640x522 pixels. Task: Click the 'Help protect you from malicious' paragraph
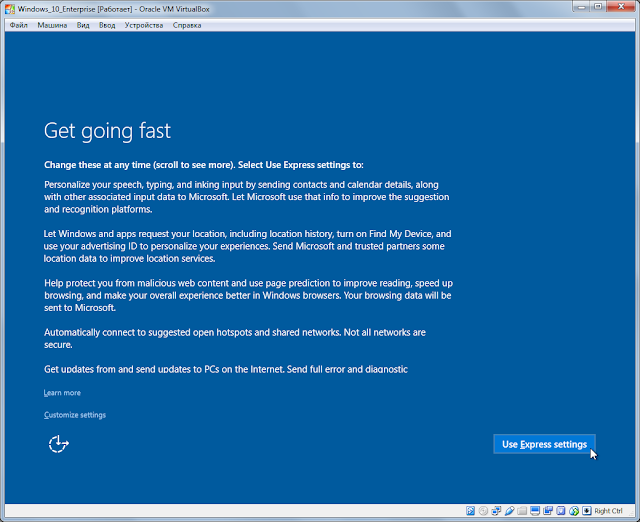[x=248, y=295]
